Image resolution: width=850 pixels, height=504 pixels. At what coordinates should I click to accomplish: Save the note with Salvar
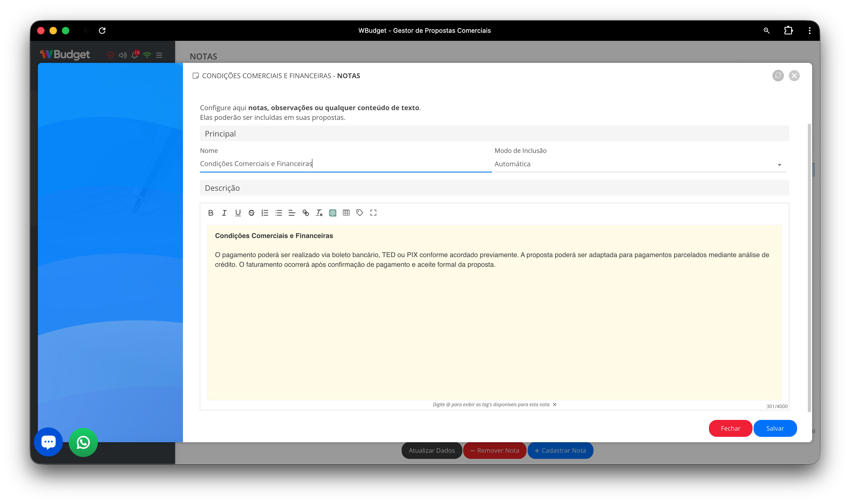[x=775, y=428]
